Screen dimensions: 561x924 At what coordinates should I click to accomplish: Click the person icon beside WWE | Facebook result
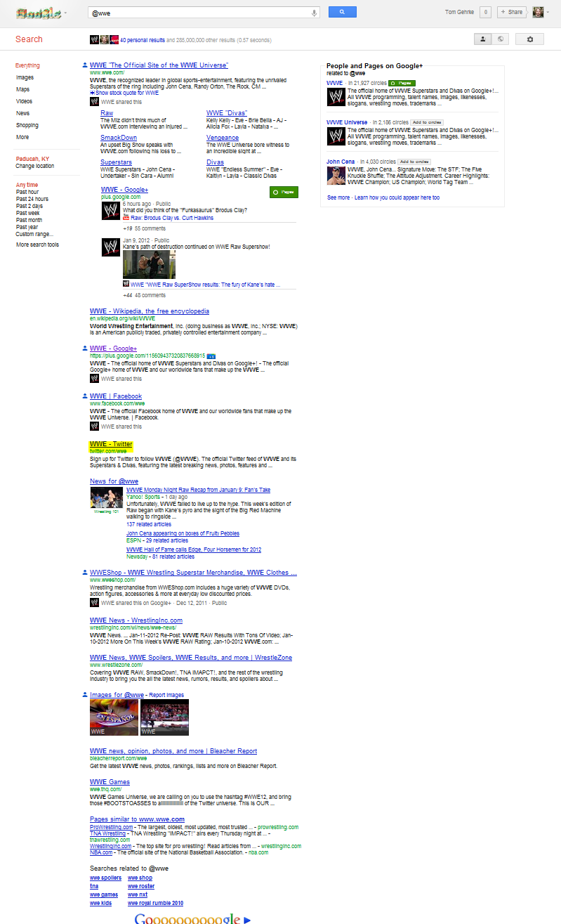pos(85,396)
